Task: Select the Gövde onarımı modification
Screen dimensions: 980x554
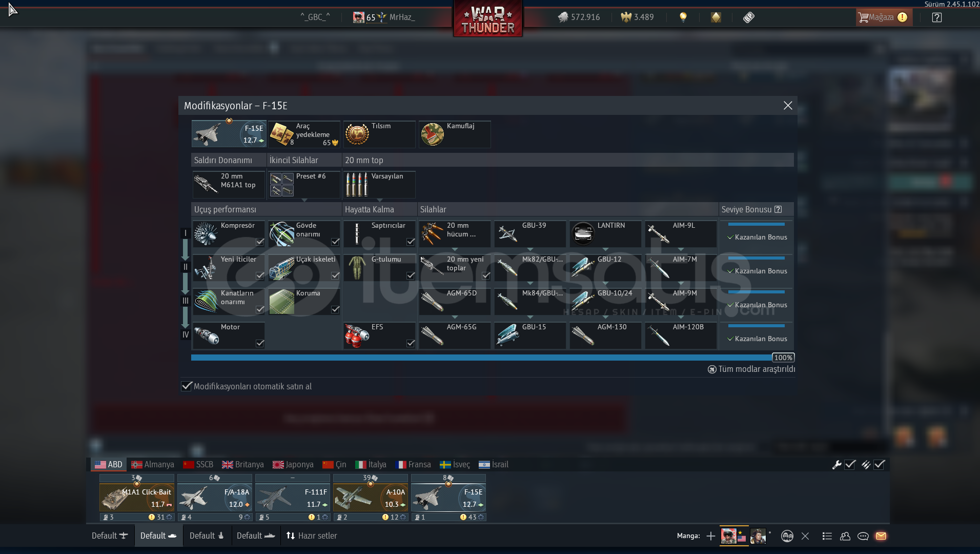Action: coord(304,234)
